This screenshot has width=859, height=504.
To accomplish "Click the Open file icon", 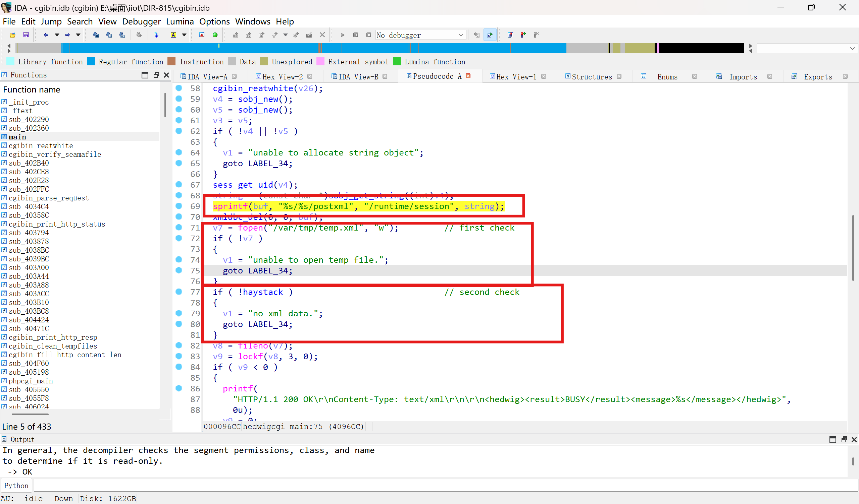I will (x=13, y=35).
